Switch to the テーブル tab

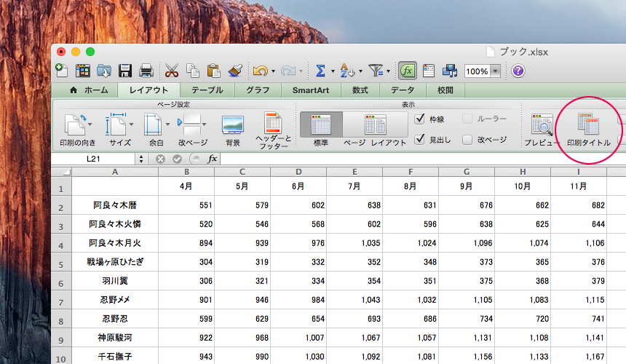point(207,90)
